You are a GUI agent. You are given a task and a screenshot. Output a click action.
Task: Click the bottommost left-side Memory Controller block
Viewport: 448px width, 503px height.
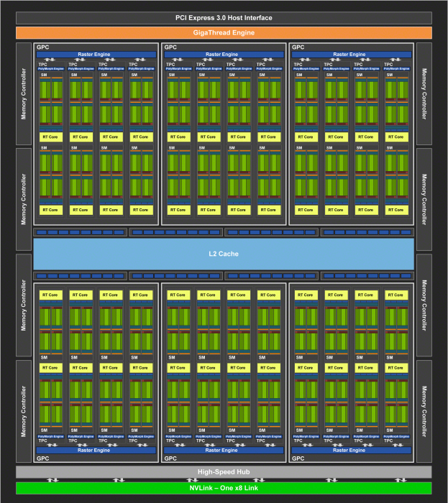click(24, 411)
